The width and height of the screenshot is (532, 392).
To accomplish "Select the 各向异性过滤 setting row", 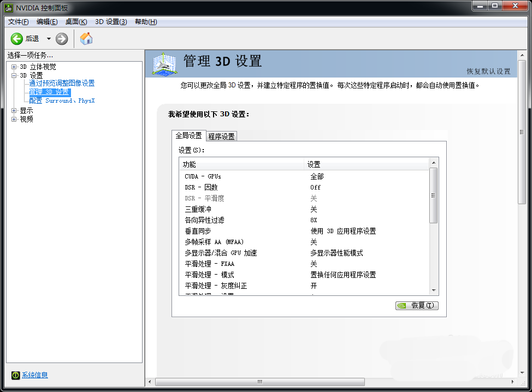I will click(x=304, y=220).
